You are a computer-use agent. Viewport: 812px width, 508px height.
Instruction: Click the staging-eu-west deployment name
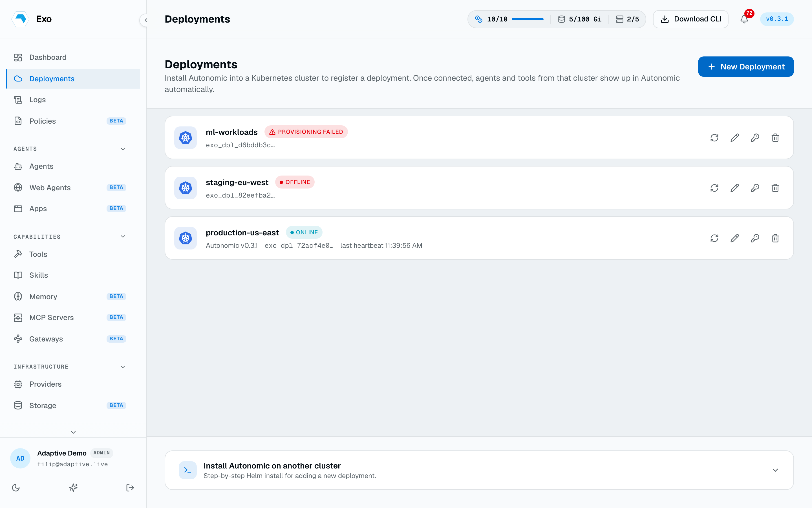click(x=237, y=182)
